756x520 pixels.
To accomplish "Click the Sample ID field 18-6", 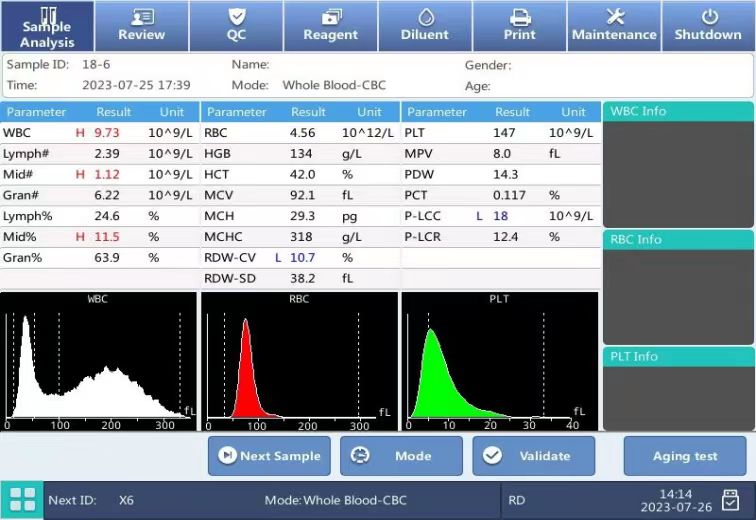I will click(x=95, y=65).
